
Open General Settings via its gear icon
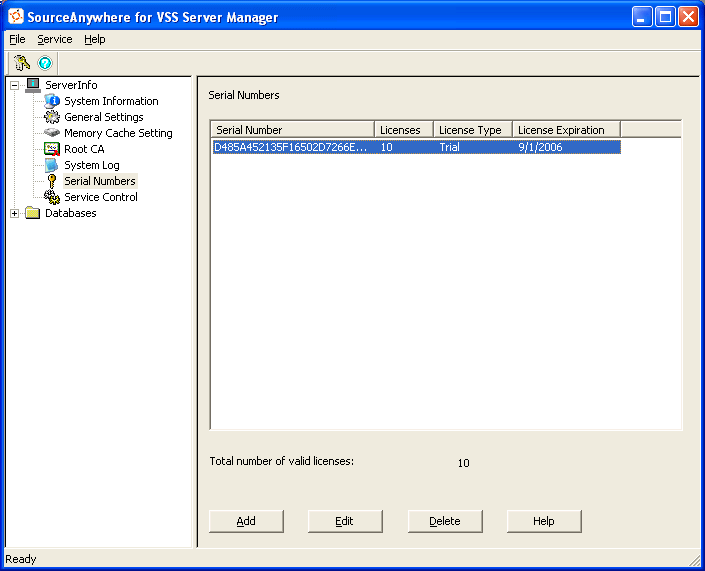pos(52,117)
